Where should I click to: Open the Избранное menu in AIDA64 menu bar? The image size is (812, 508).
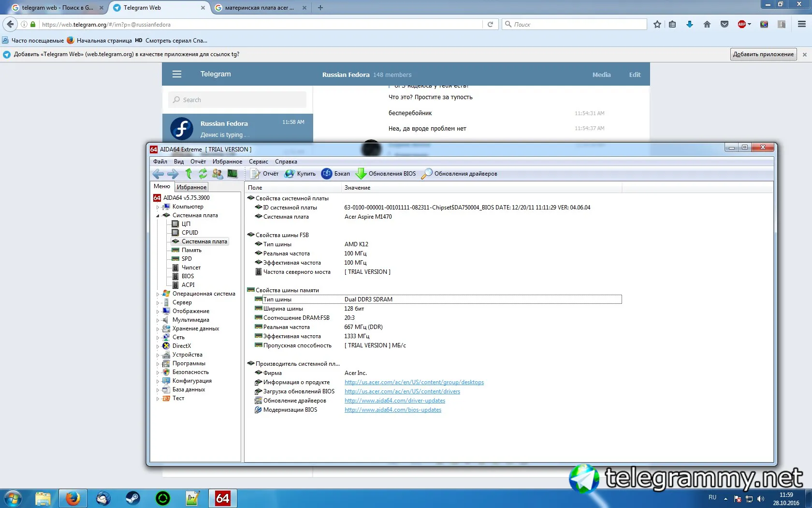click(x=227, y=162)
